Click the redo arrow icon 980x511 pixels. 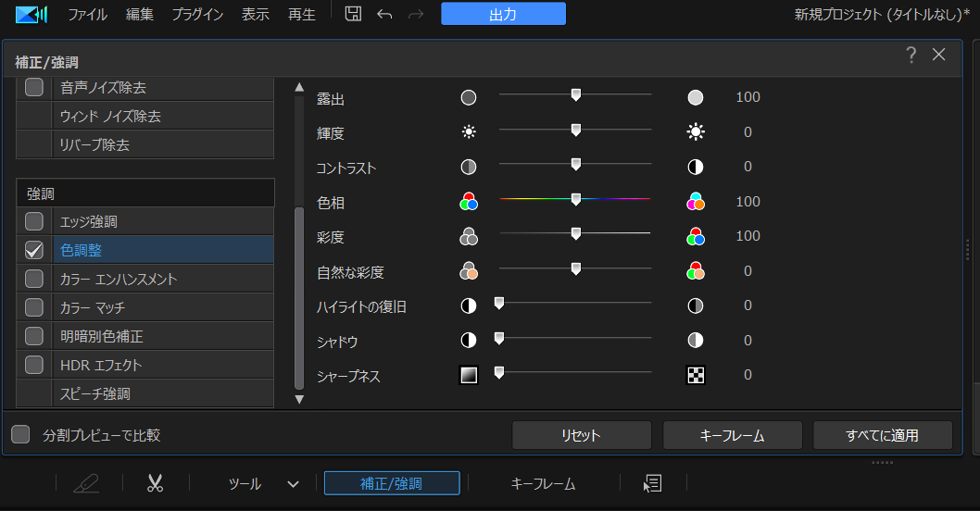tap(416, 15)
